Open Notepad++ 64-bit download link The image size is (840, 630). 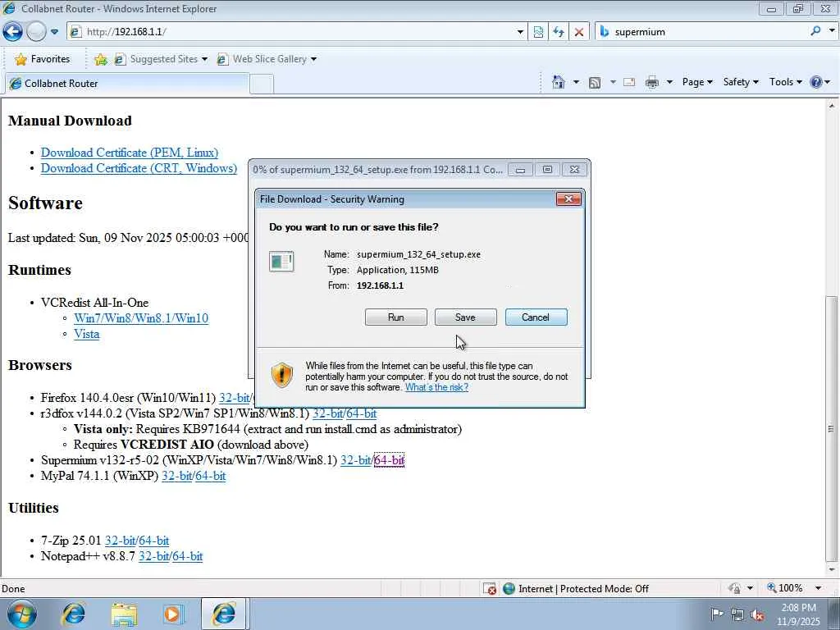tap(188, 556)
